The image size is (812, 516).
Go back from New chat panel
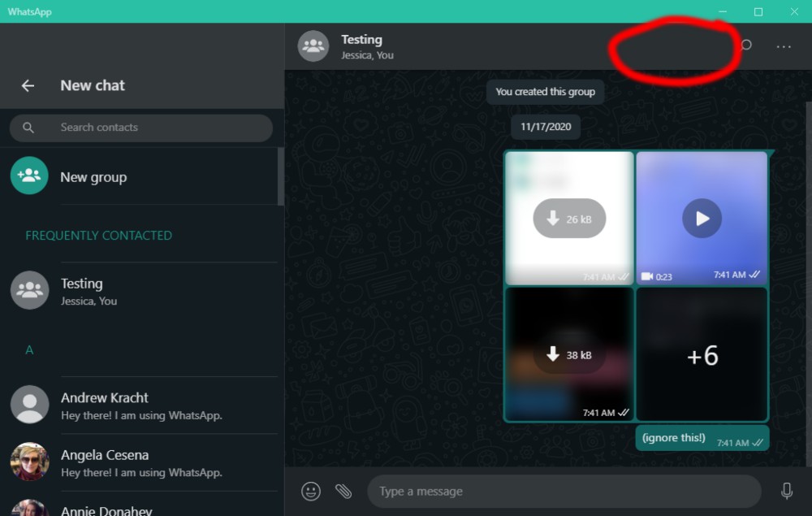pos(28,85)
